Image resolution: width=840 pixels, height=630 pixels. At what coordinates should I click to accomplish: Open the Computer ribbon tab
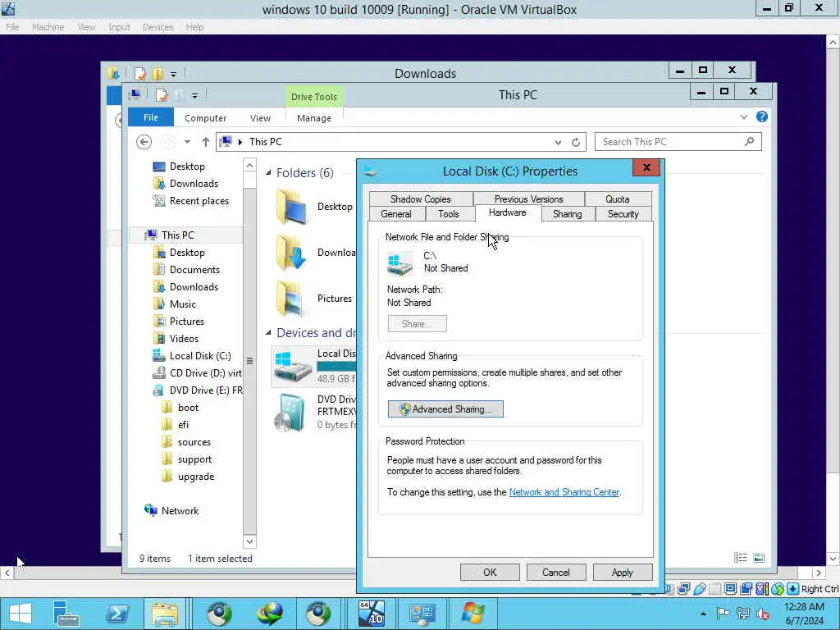[205, 118]
